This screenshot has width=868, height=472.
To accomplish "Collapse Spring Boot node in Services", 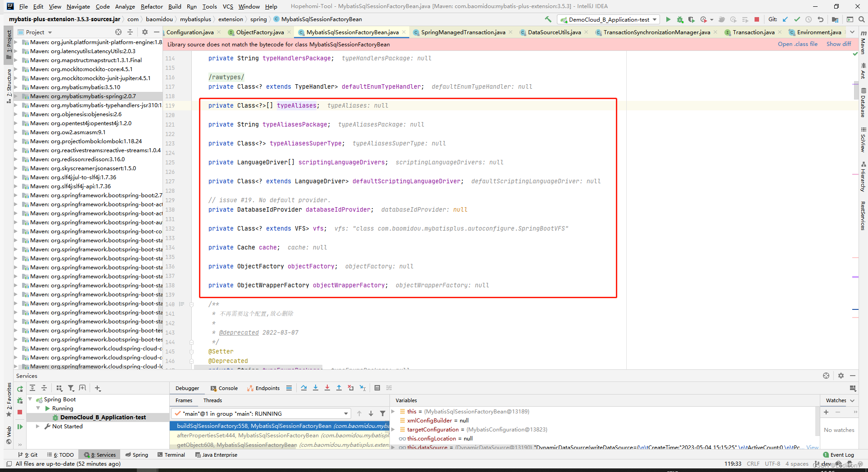I will (x=30, y=399).
